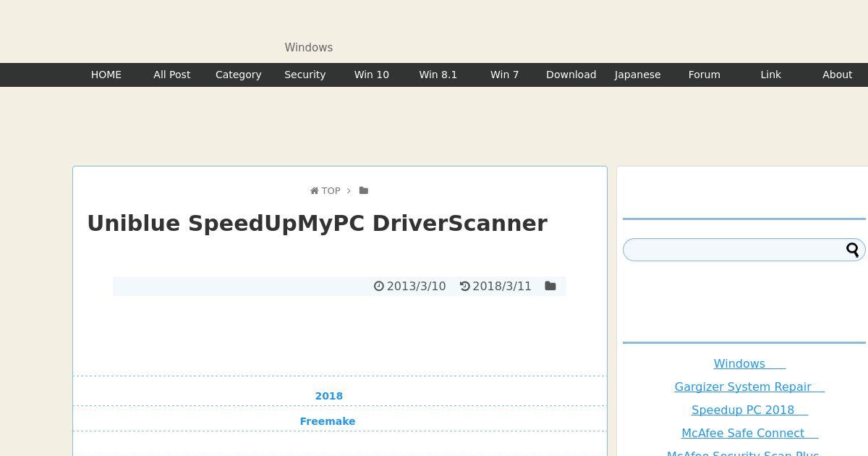Click the folder icon after 2018/3/11
The height and width of the screenshot is (456, 868).
[550, 286]
